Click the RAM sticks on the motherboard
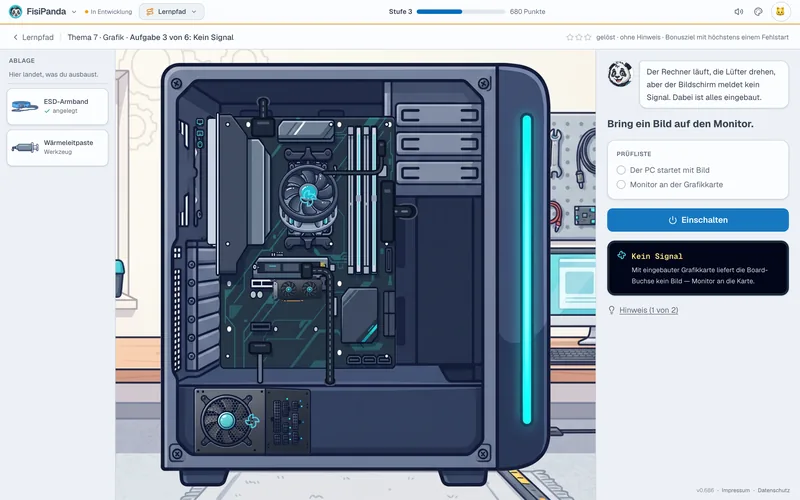 pyautogui.click(x=362, y=199)
